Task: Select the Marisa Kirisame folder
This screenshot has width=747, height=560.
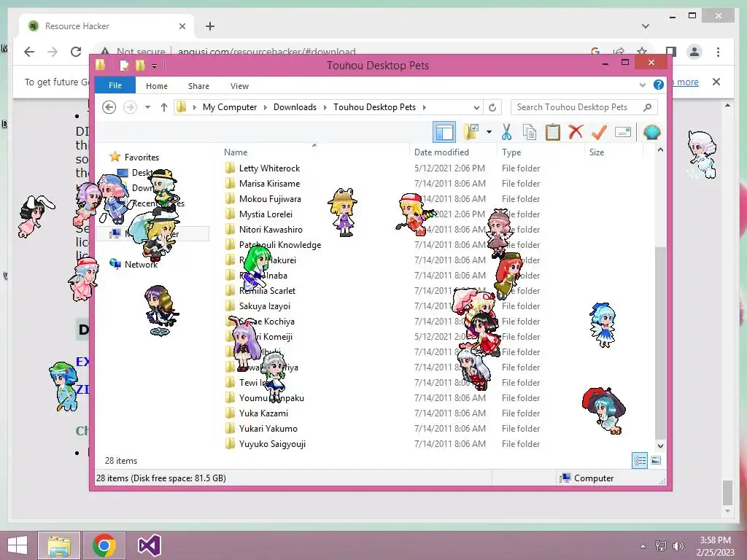Action: point(270,183)
